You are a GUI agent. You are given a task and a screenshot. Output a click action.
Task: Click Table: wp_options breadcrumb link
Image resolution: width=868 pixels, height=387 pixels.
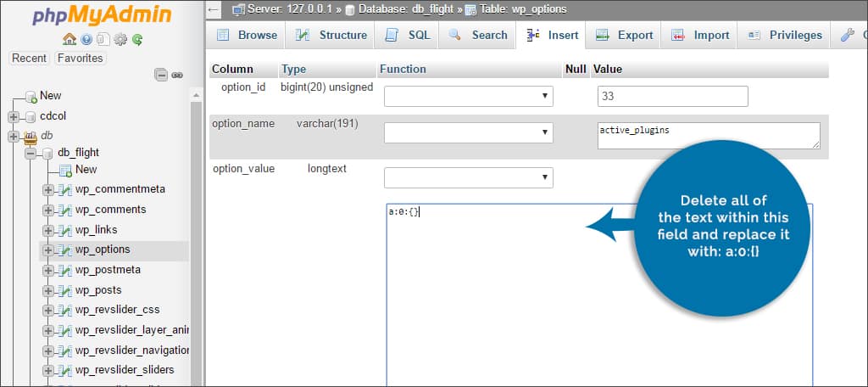(521, 9)
